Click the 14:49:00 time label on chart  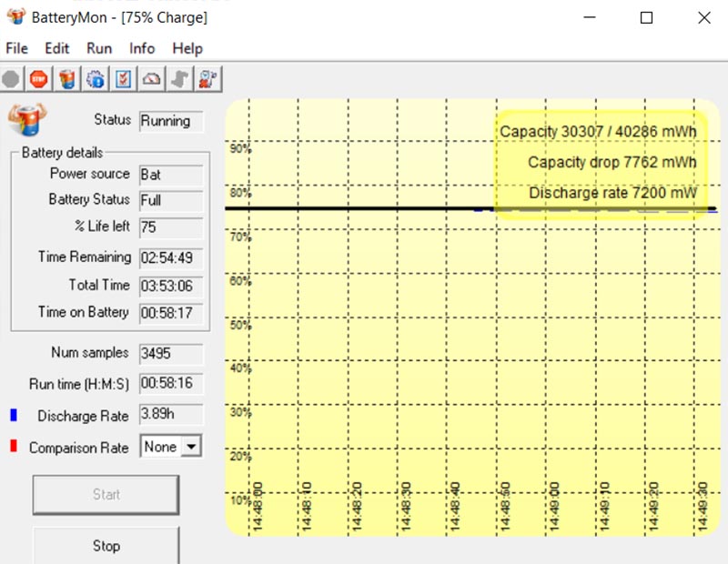click(554, 507)
